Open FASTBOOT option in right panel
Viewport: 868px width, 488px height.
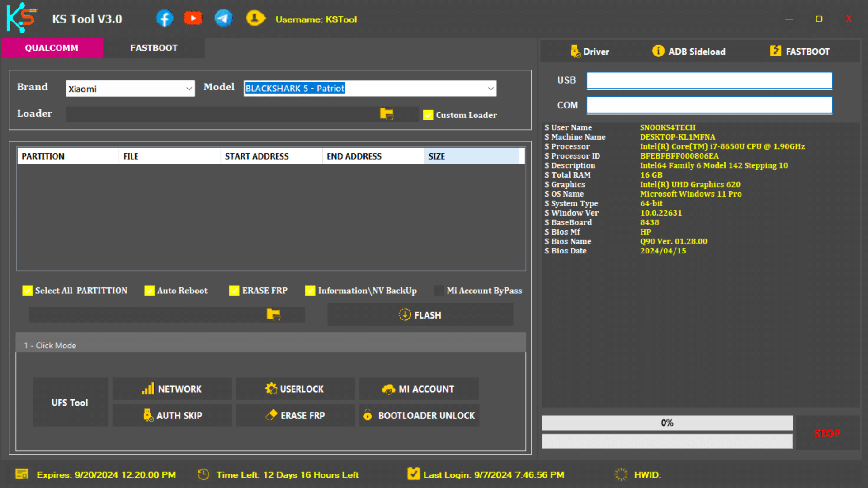coord(800,52)
